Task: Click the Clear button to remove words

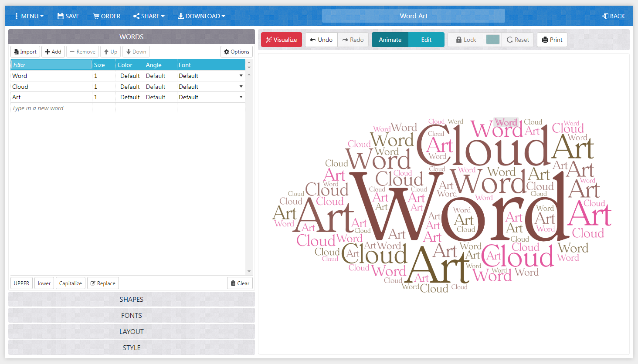Action: click(240, 283)
